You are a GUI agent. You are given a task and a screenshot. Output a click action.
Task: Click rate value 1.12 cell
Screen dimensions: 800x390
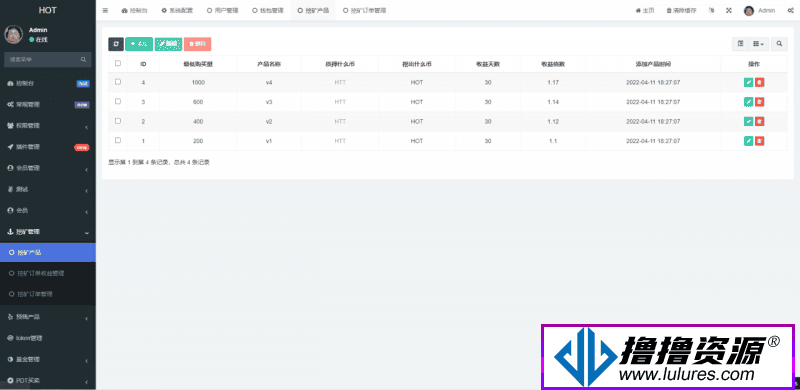[553, 121]
